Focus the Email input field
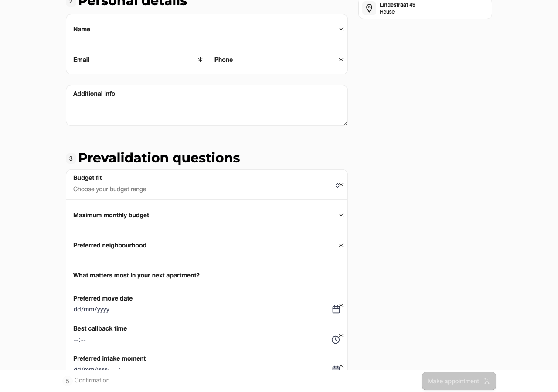The width and height of the screenshot is (558, 392). pyautogui.click(x=136, y=59)
